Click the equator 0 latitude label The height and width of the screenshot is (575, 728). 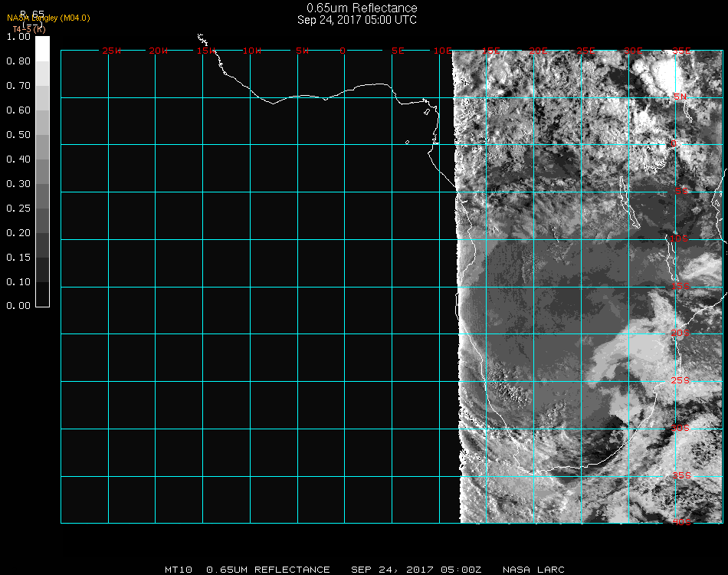[x=674, y=143]
